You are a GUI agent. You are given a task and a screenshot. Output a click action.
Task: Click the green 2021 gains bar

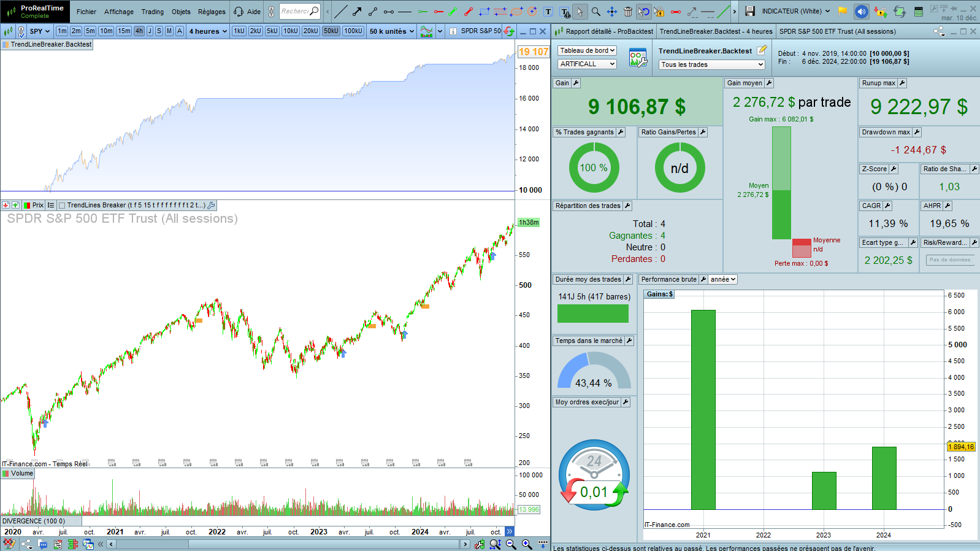[703, 410]
